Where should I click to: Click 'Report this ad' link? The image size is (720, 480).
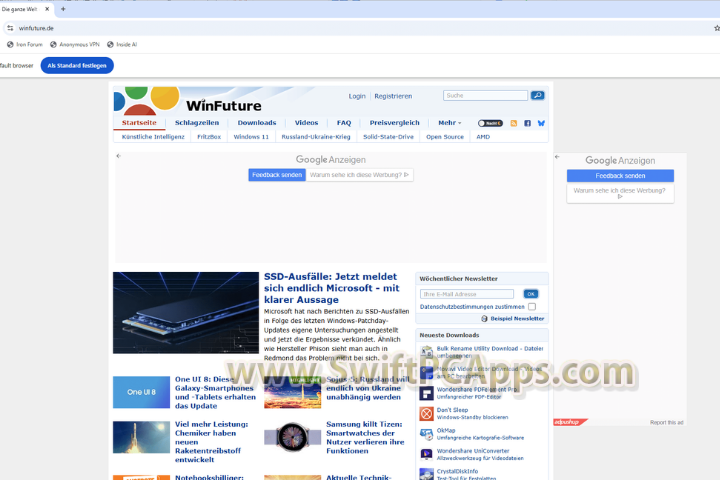click(x=666, y=422)
